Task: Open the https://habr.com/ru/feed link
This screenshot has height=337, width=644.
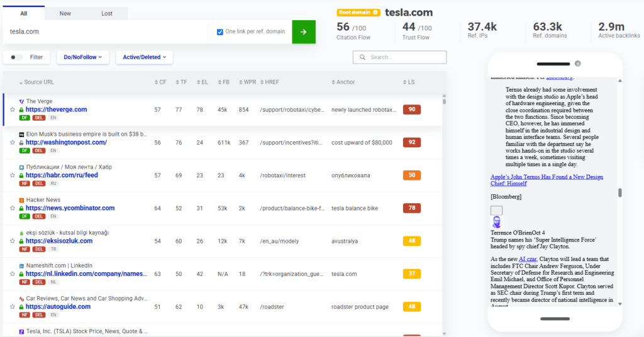Action: click(62, 175)
